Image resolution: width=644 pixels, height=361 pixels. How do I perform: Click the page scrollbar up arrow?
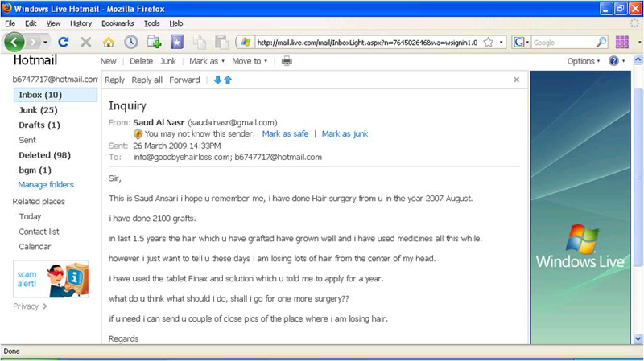pyautogui.click(x=638, y=59)
